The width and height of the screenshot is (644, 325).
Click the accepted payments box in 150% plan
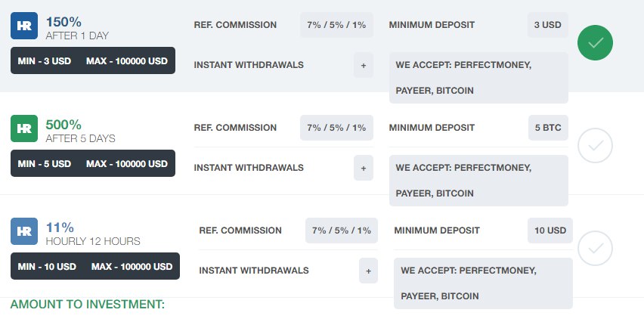(x=478, y=78)
